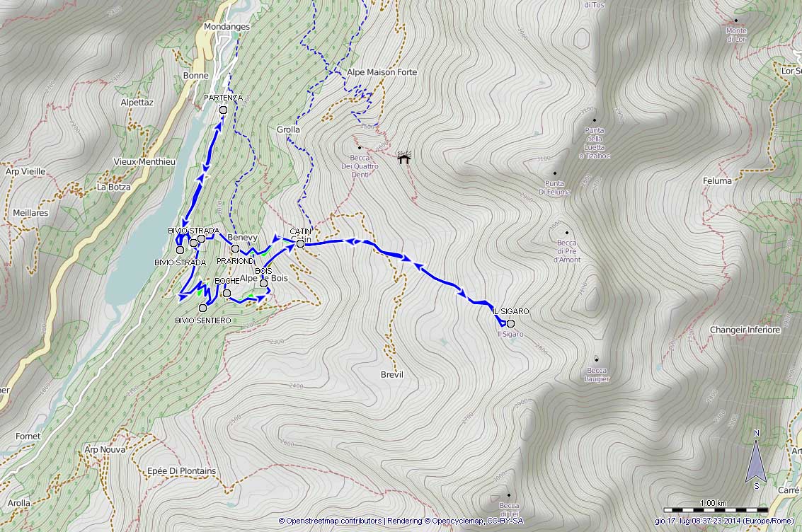
Task: Click the Opencyclemap CC-BY-SA rendering credit
Action: coord(455,521)
